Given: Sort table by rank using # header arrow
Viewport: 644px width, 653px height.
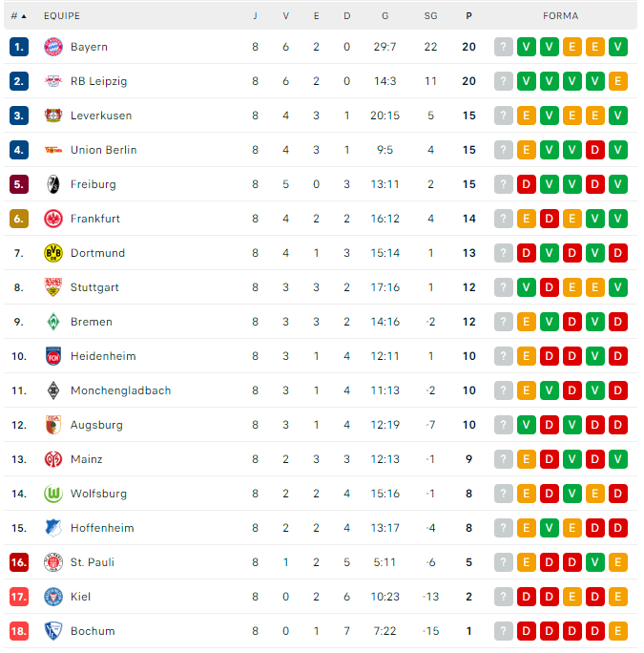Looking at the screenshot, I should (x=19, y=16).
